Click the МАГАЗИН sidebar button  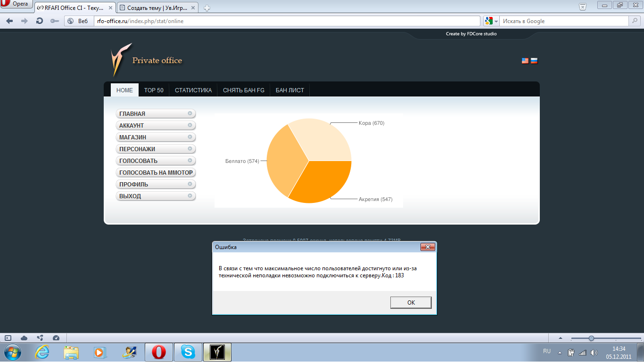point(156,137)
